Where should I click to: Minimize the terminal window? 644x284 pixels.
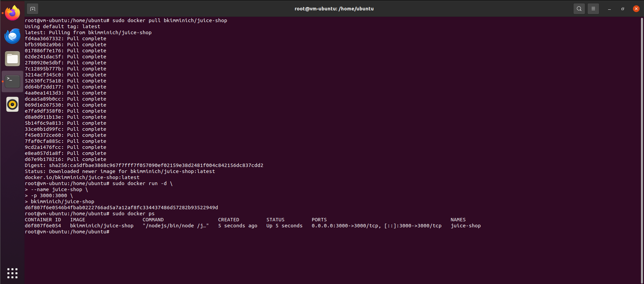pyautogui.click(x=609, y=9)
